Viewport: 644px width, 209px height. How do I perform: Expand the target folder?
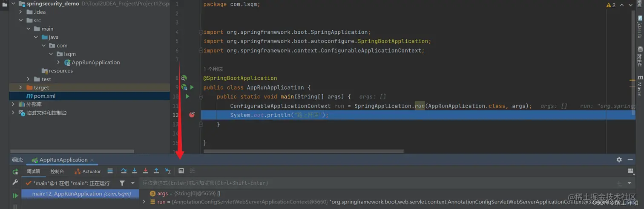(x=20, y=87)
